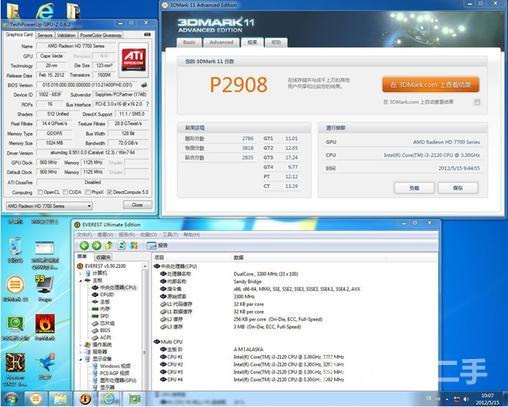The width and height of the screenshot is (508, 407).
Task: Click the ATI Radeon logo in GPU-Z
Action: pyautogui.click(x=134, y=59)
